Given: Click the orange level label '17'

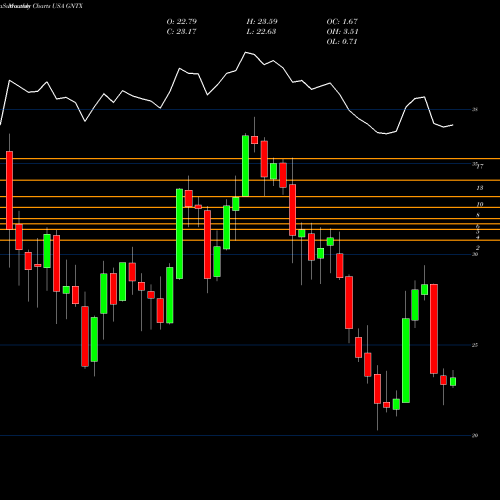Looking at the screenshot, I should tap(480, 166).
